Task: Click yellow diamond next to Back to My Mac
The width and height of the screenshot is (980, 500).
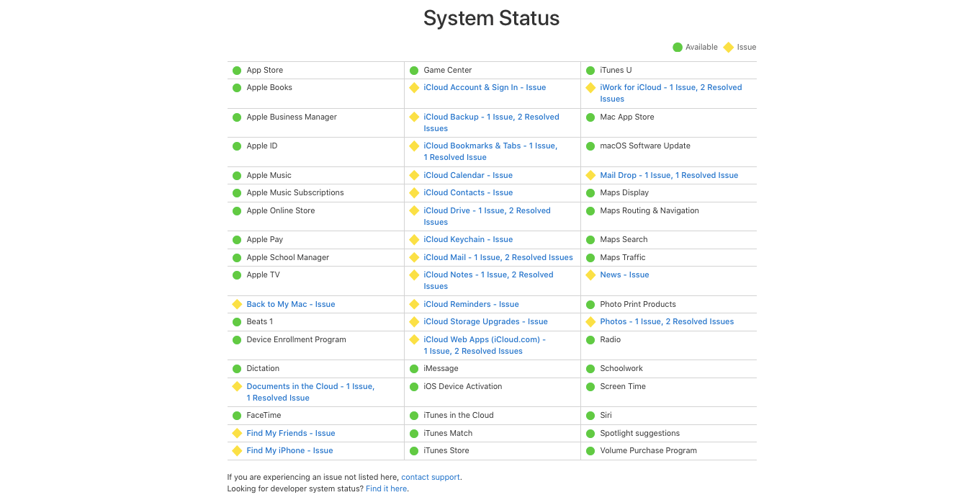Action: [x=237, y=304]
